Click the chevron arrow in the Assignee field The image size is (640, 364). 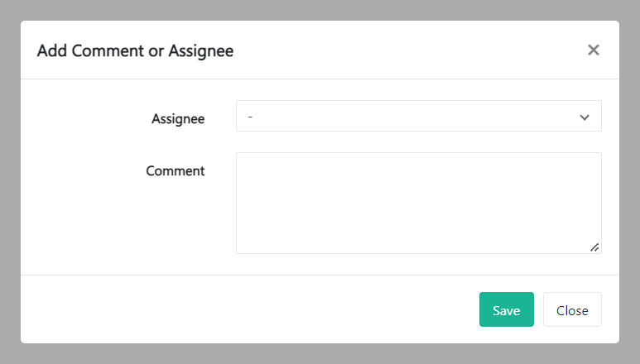pos(585,117)
